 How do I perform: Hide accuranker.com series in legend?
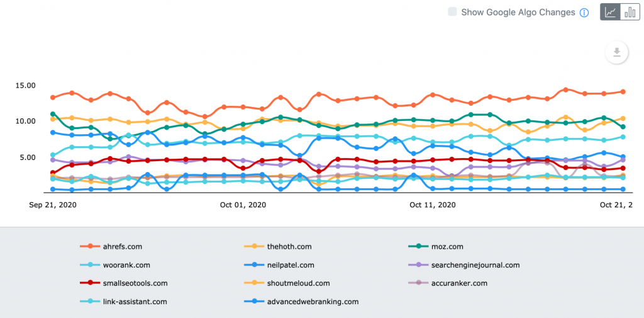coord(448,283)
